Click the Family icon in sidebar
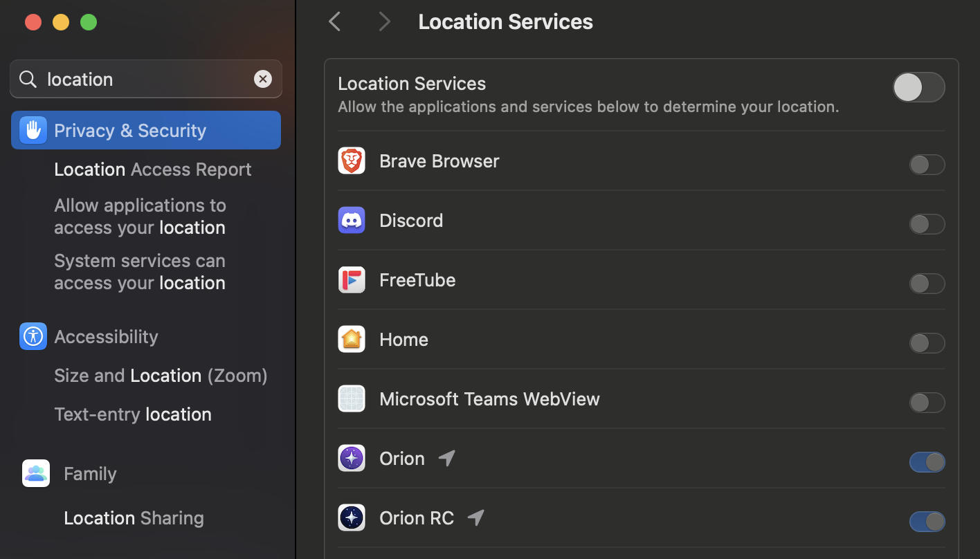 coord(36,474)
